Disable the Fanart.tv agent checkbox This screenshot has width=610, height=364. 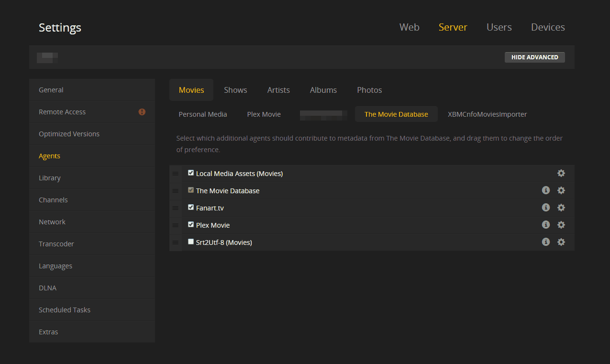point(191,208)
